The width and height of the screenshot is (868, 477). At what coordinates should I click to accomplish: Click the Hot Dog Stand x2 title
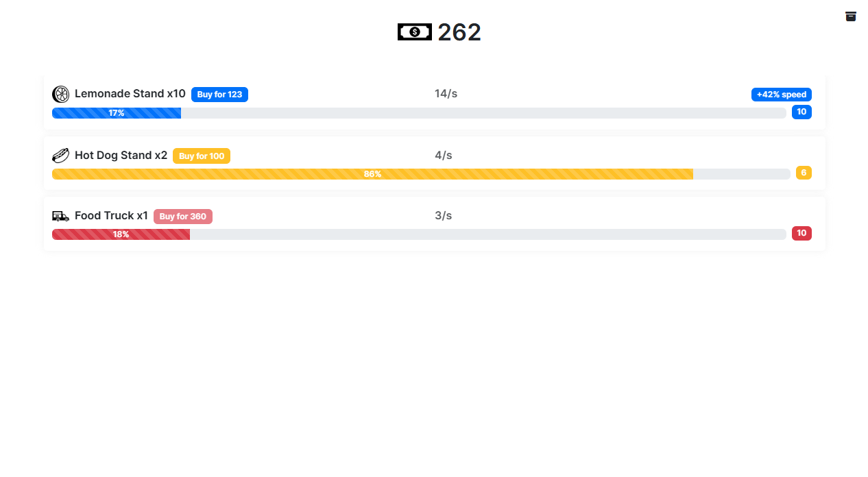click(x=121, y=156)
